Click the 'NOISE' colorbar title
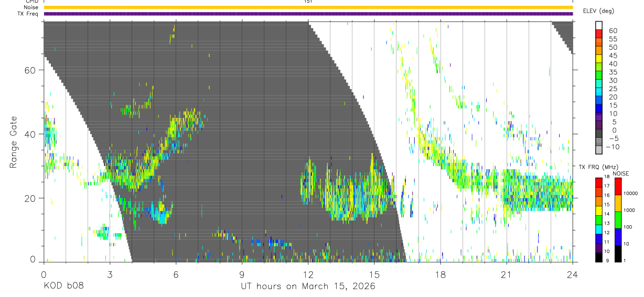 (x=621, y=173)
